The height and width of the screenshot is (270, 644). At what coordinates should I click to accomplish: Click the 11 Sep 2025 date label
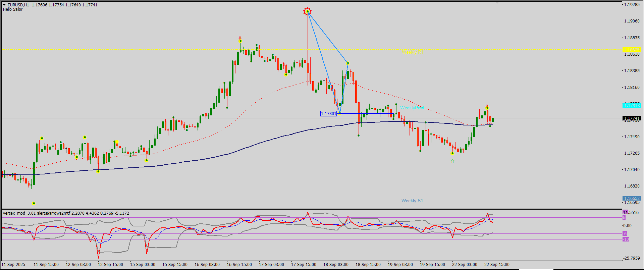point(13,265)
